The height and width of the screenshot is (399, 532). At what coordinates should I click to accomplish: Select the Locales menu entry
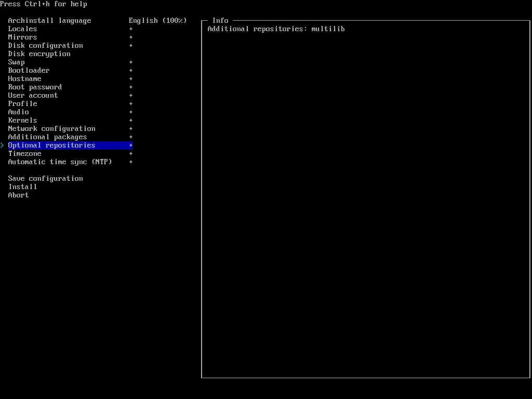[22, 29]
